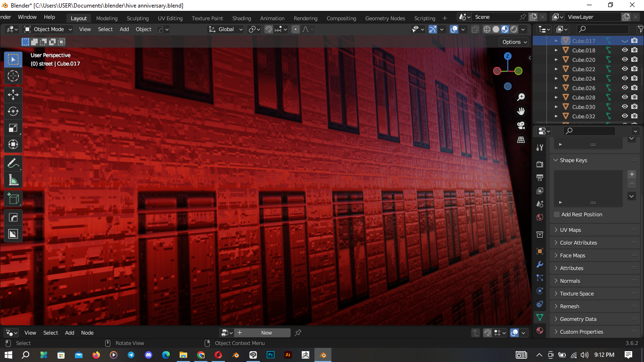Select the Annotate tool
644x362 pixels.
(x=13, y=164)
